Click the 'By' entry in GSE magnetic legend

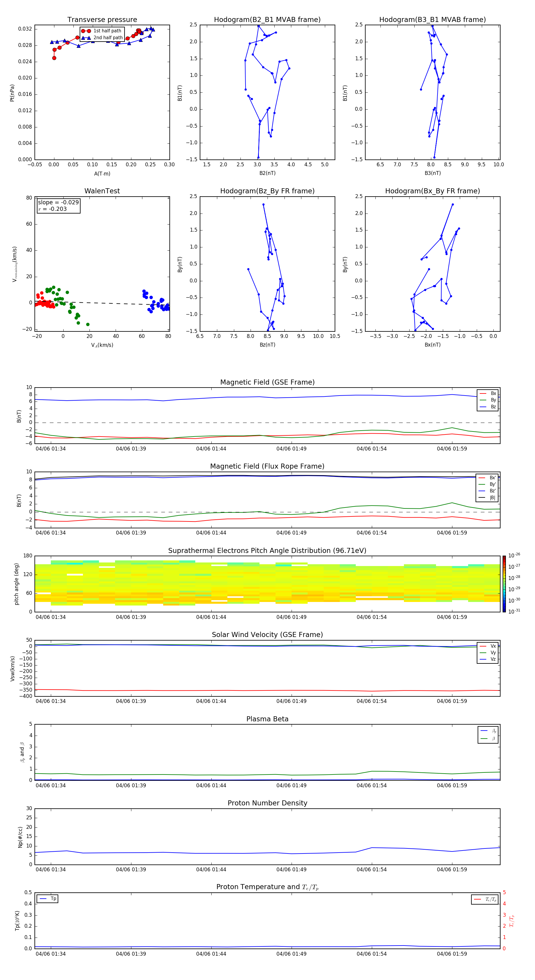pyautogui.click(x=488, y=400)
